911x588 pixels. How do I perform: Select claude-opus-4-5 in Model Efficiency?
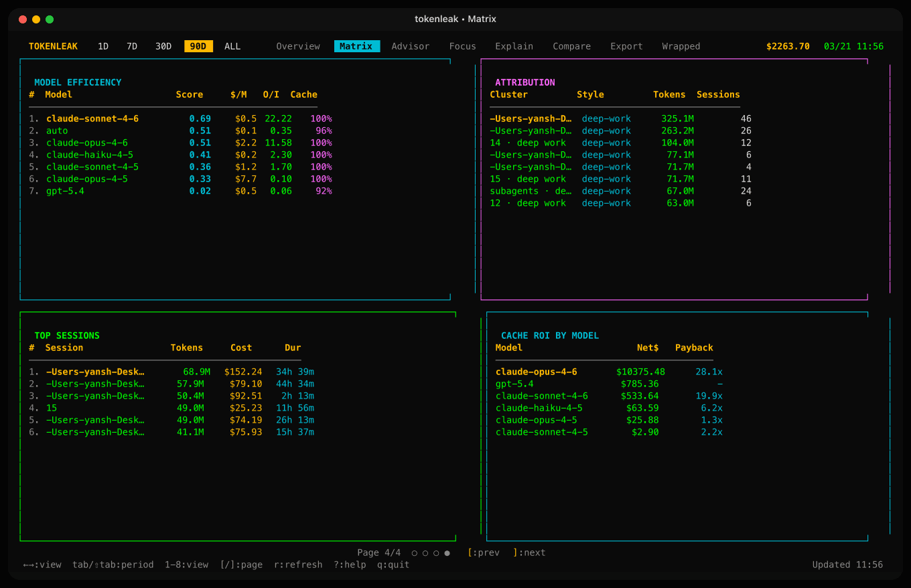tap(180, 179)
